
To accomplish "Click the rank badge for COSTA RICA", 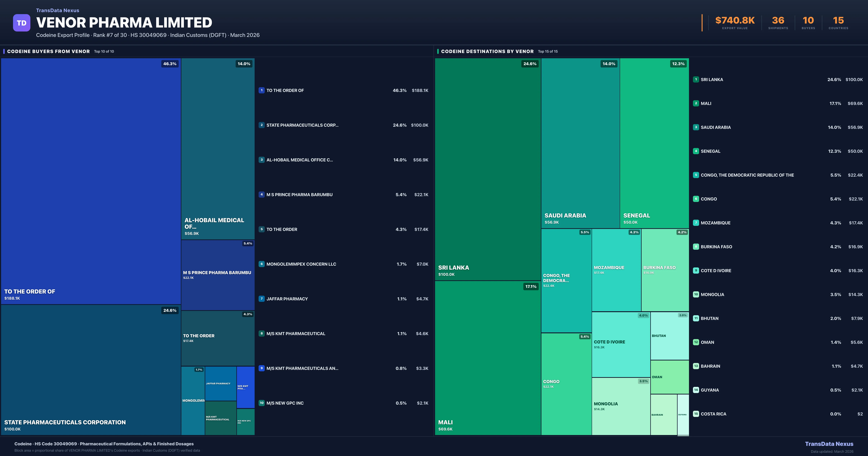I will pos(696,414).
